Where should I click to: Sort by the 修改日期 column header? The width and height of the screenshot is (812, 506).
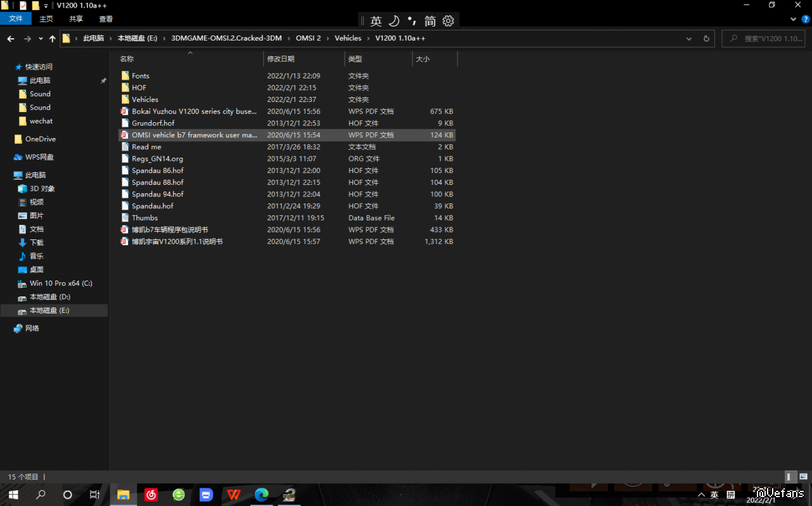tap(304, 59)
